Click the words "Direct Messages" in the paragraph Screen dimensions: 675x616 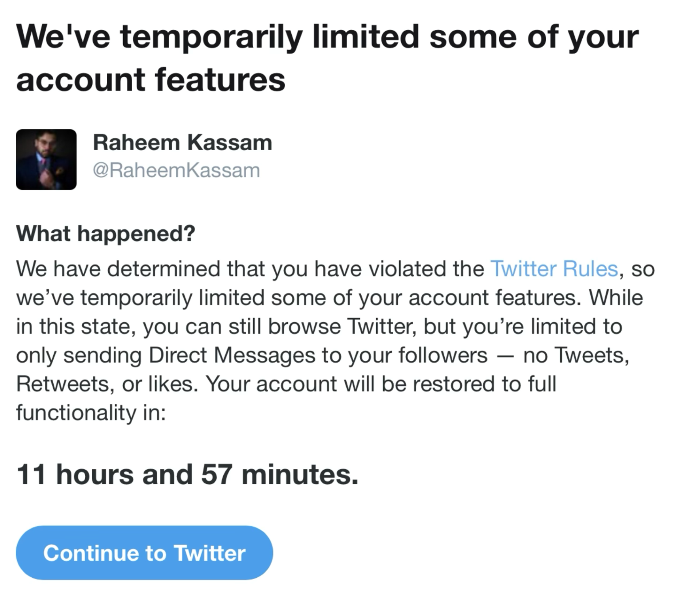point(232,355)
